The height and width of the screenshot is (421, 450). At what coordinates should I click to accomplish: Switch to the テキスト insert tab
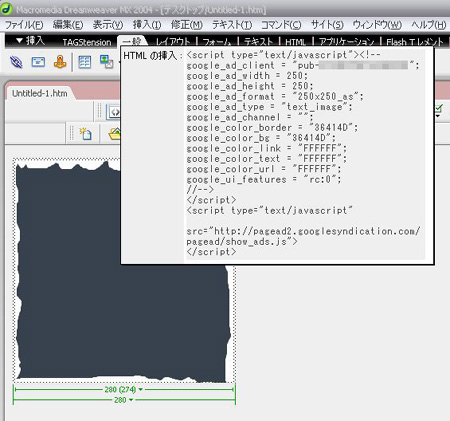tap(258, 42)
